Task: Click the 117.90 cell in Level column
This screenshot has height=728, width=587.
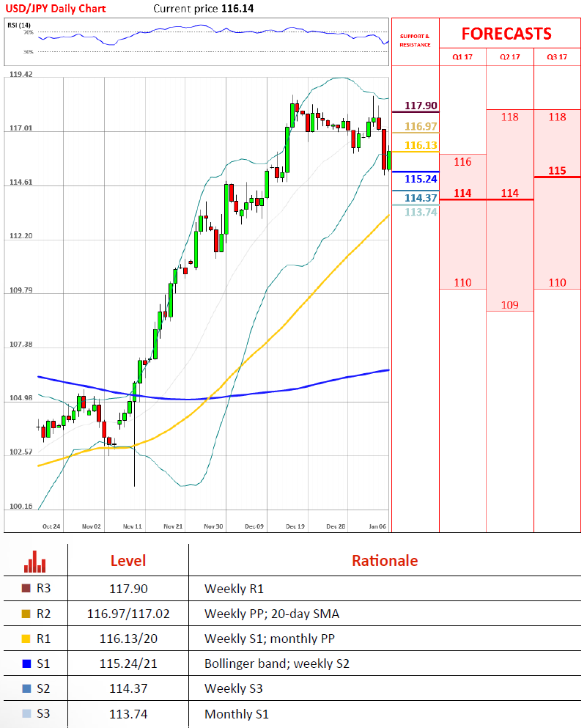Action: (x=128, y=589)
